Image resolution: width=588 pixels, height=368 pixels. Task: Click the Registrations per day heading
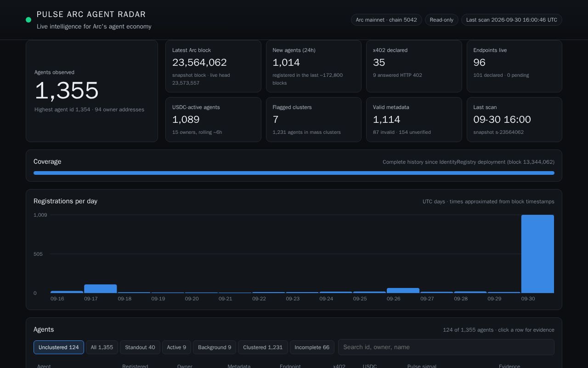point(65,201)
